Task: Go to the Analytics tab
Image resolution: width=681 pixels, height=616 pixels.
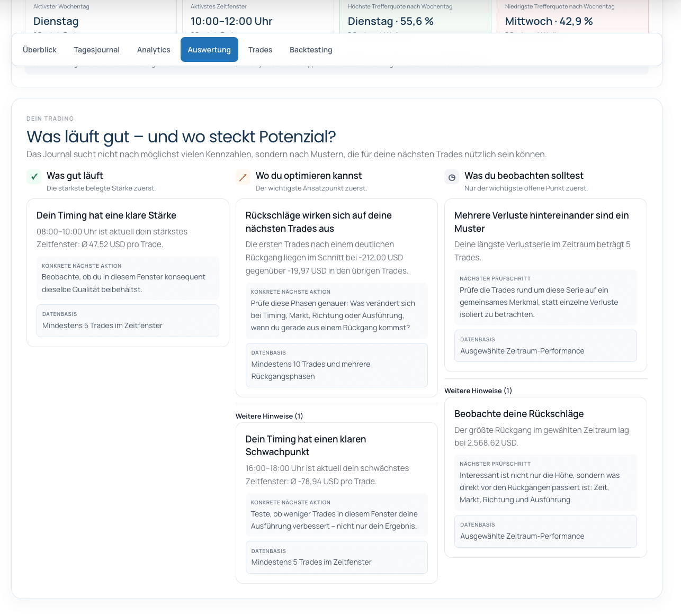Action: 154,50
